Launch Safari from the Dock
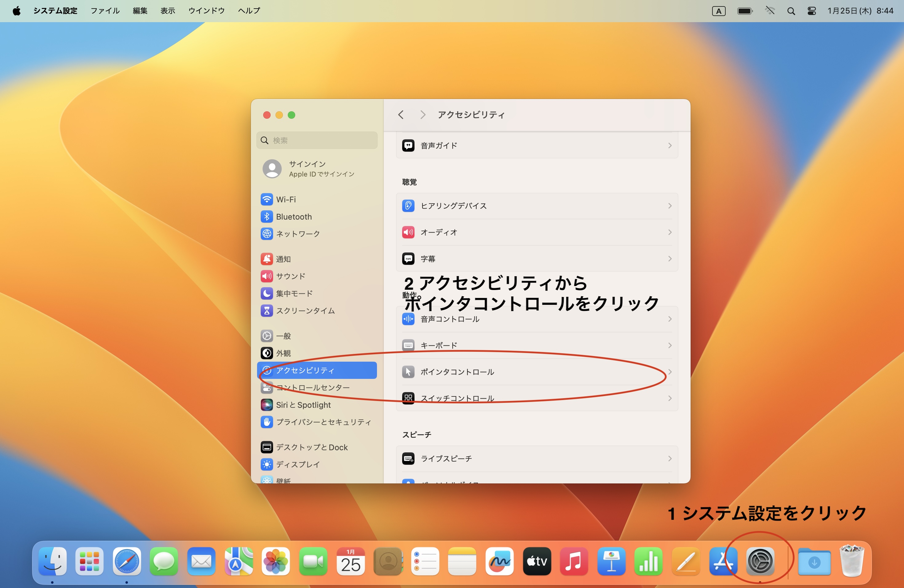 [126, 561]
